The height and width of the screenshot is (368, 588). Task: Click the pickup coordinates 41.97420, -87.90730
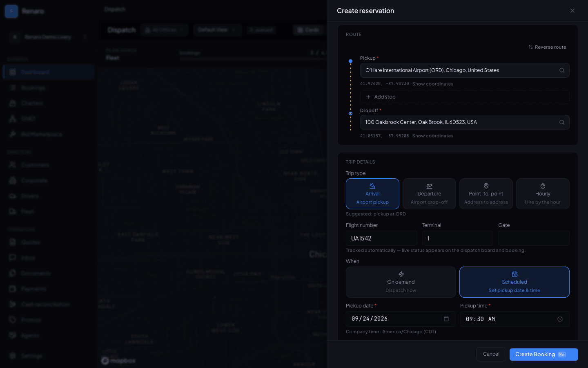[x=385, y=84]
